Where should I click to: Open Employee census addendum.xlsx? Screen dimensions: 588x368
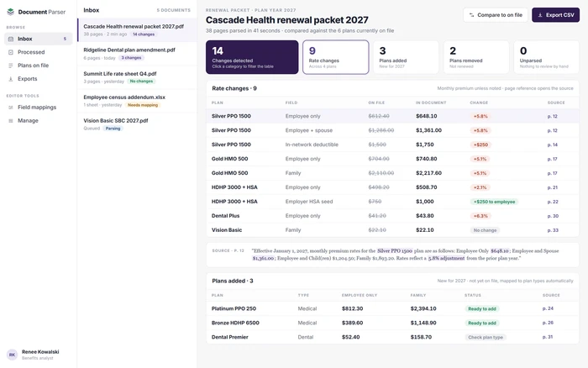click(x=137, y=101)
